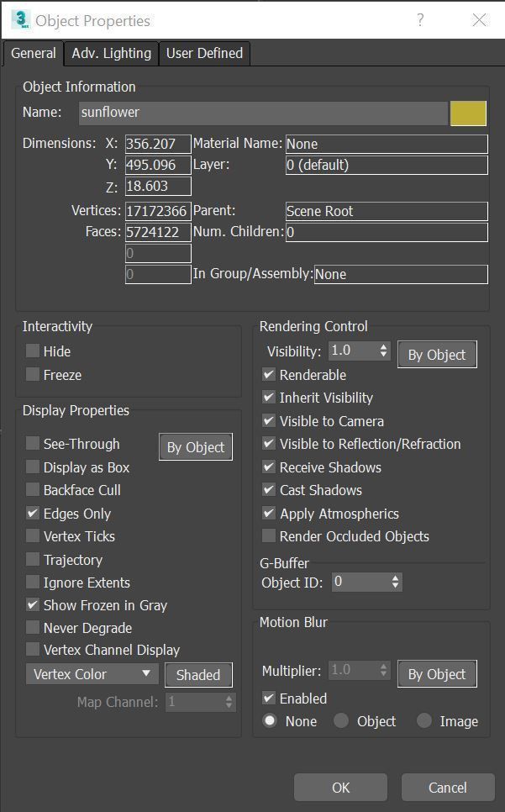Click By Object button in Display Properties
Viewport: 505px width, 812px height.
tap(196, 447)
